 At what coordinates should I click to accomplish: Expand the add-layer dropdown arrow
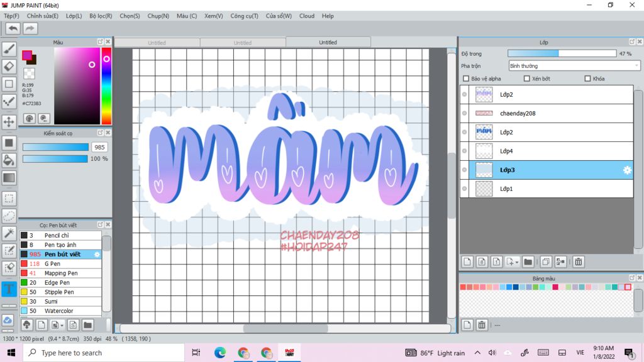pyautogui.click(x=517, y=262)
